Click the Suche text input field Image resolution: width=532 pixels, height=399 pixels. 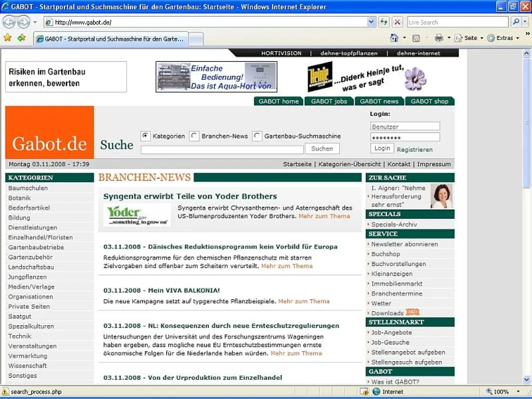point(222,150)
